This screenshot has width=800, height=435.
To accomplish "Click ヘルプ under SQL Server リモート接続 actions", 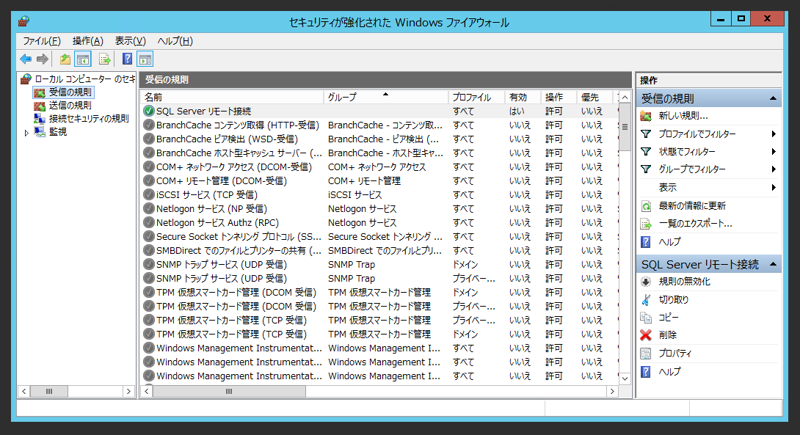I will [x=670, y=372].
